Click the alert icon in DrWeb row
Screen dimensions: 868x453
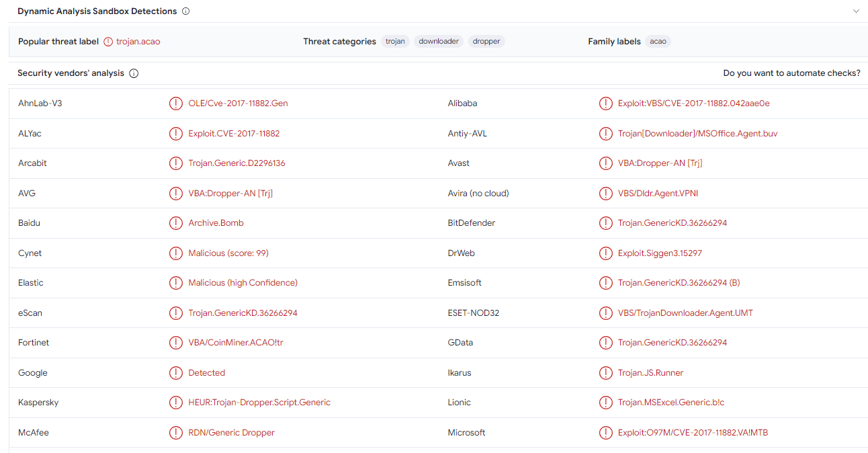(x=605, y=253)
